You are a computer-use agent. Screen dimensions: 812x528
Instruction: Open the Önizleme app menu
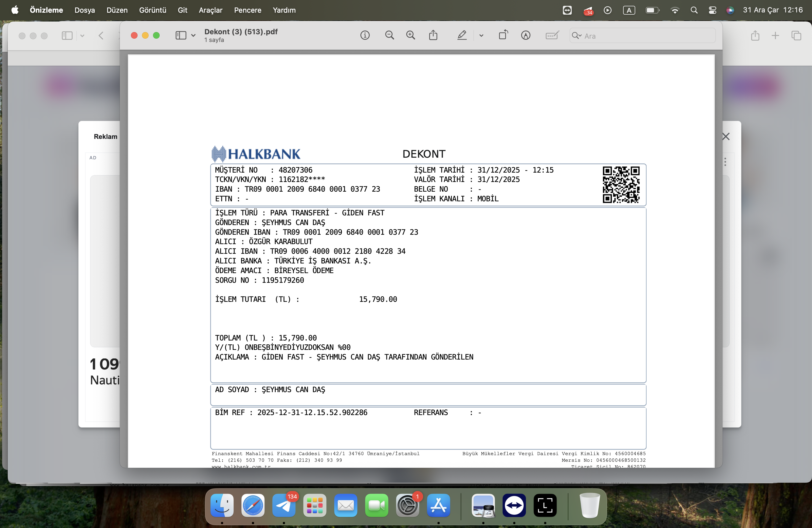(46, 10)
